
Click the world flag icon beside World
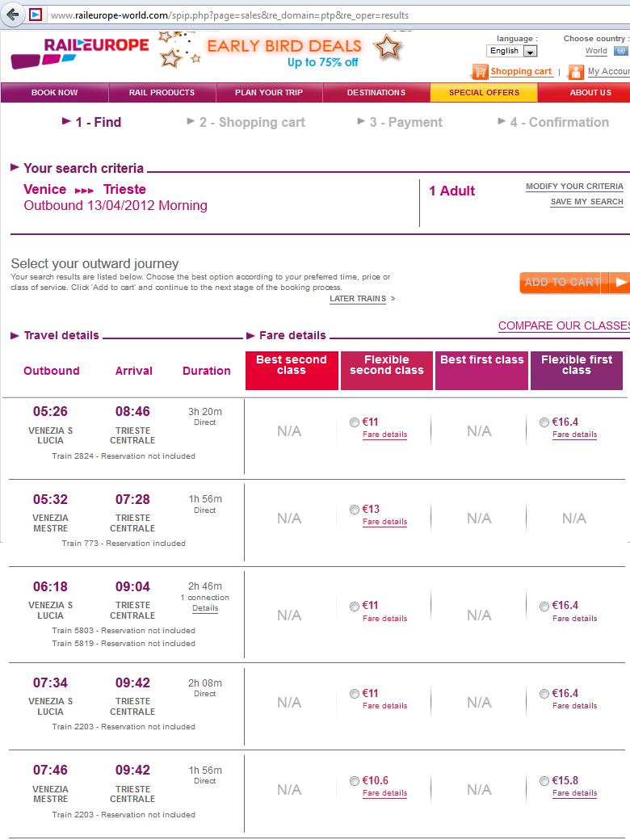(620, 51)
